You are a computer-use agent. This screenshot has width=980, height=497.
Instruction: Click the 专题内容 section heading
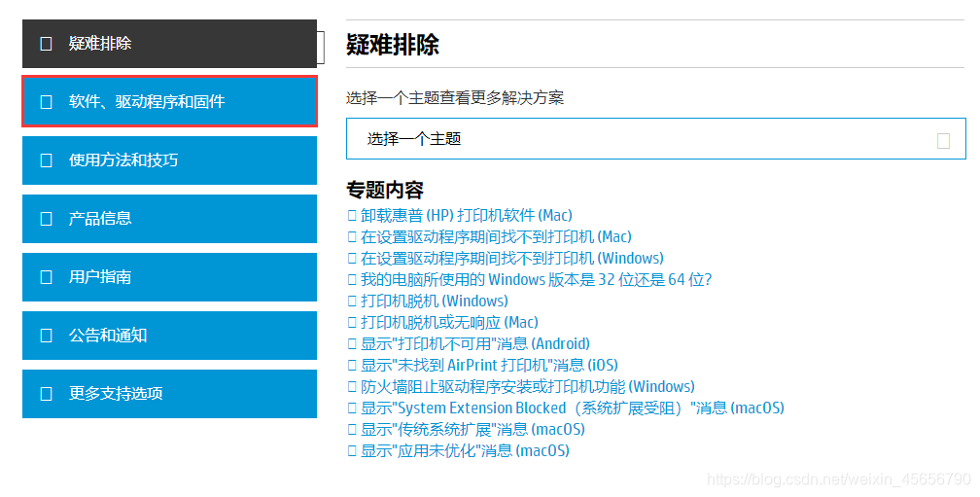(x=385, y=190)
